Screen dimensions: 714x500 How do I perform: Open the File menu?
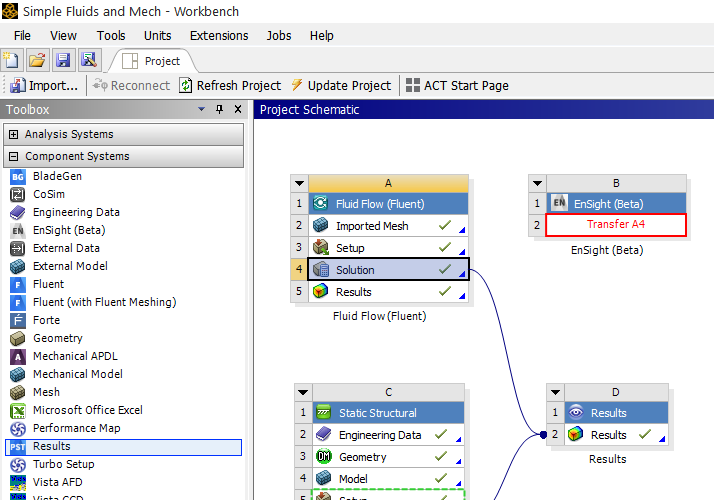22,36
